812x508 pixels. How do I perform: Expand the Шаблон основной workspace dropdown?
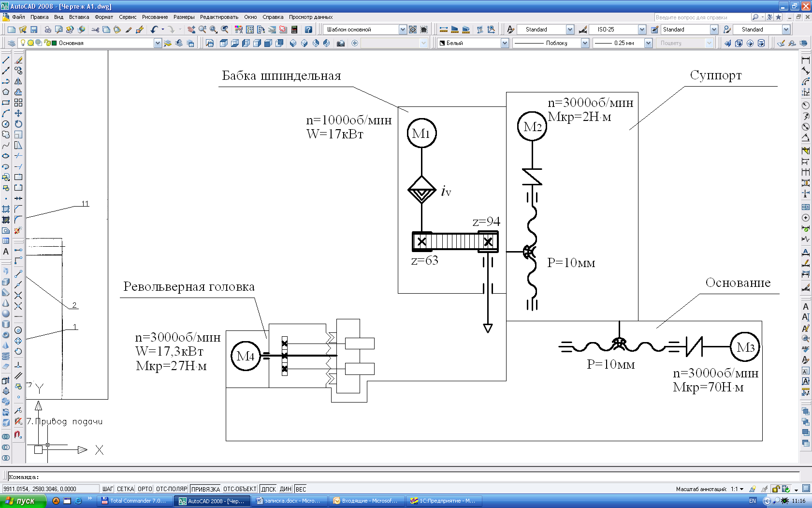click(403, 30)
